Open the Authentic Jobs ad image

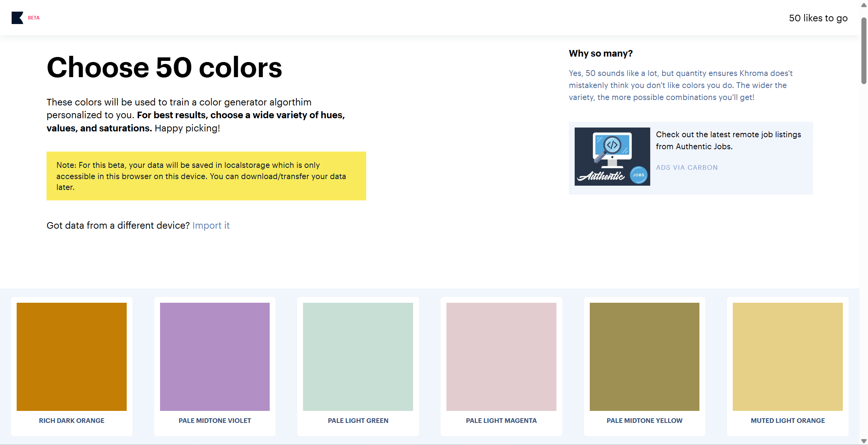pyautogui.click(x=612, y=156)
